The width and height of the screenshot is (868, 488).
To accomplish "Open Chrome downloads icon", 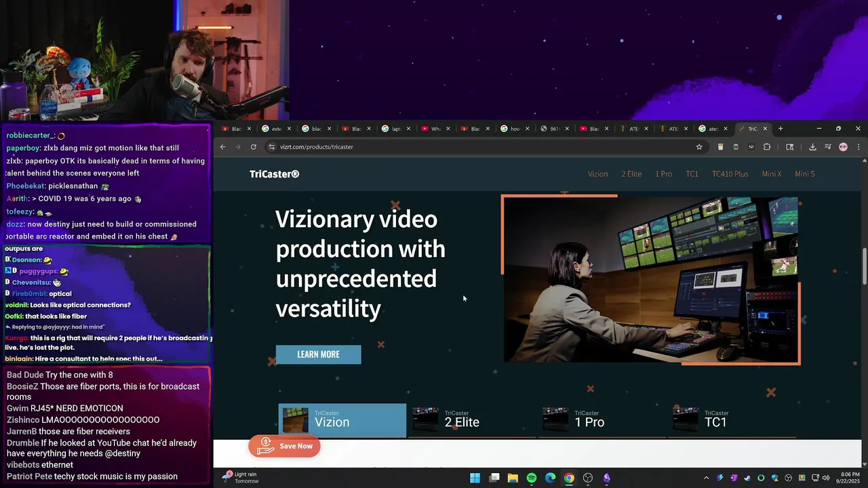I will coord(812,147).
